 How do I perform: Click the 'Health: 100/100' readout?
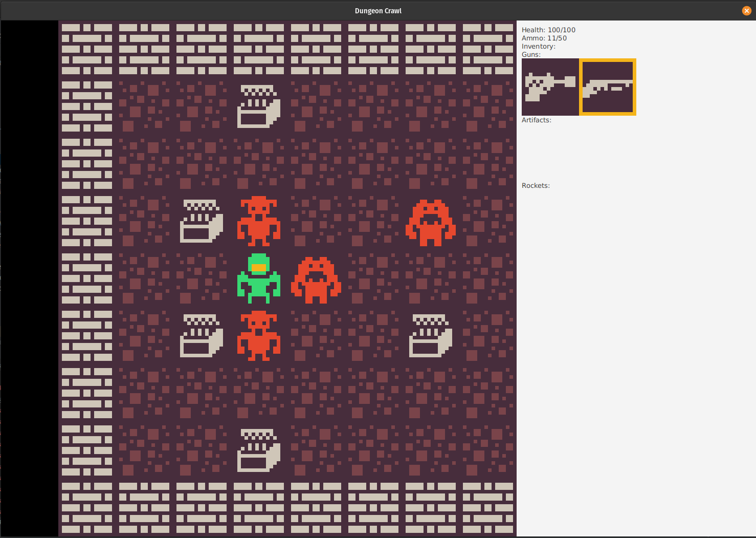(x=548, y=30)
